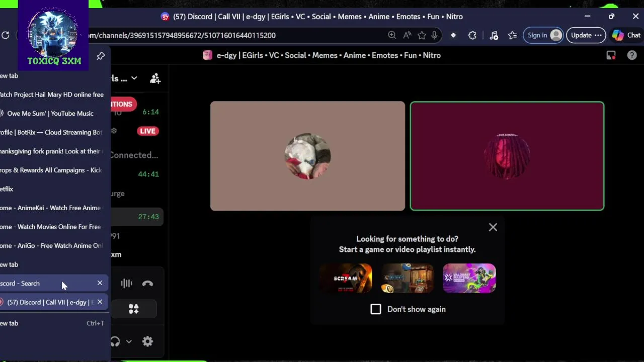Open Discord inbox icon
644x362 pixels.
point(611,55)
